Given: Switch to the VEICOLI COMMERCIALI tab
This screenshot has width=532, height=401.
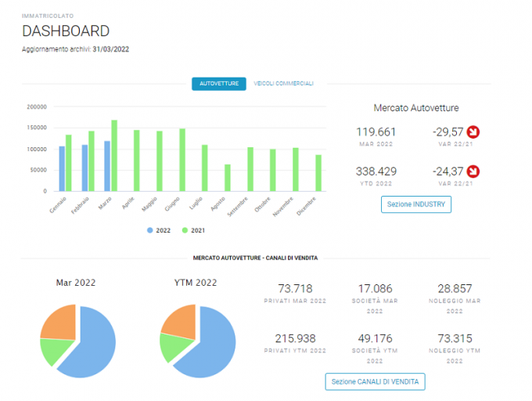Looking at the screenshot, I should [x=283, y=84].
